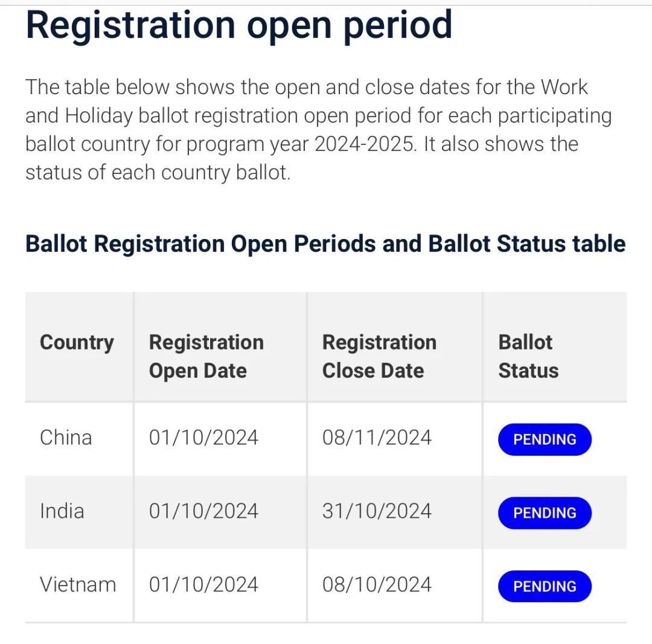The width and height of the screenshot is (652, 644).
Task: Click China's close date 08/11/2024
Action: coord(377,438)
